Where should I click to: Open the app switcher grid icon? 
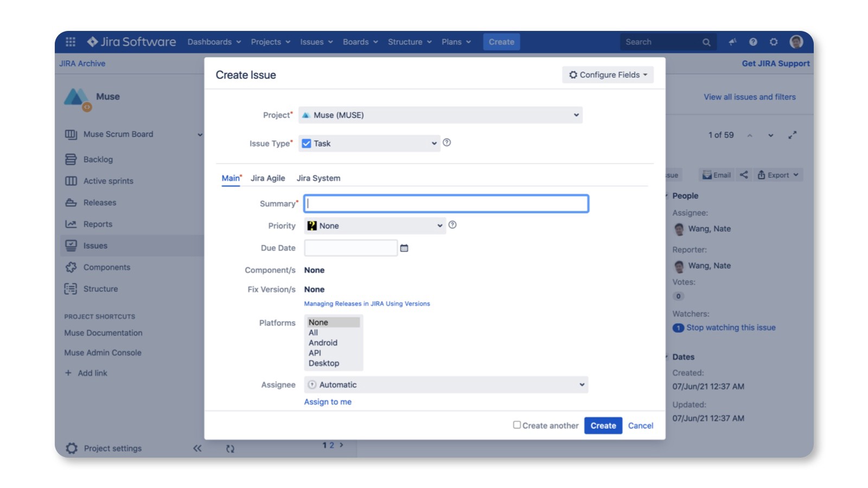click(71, 42)
